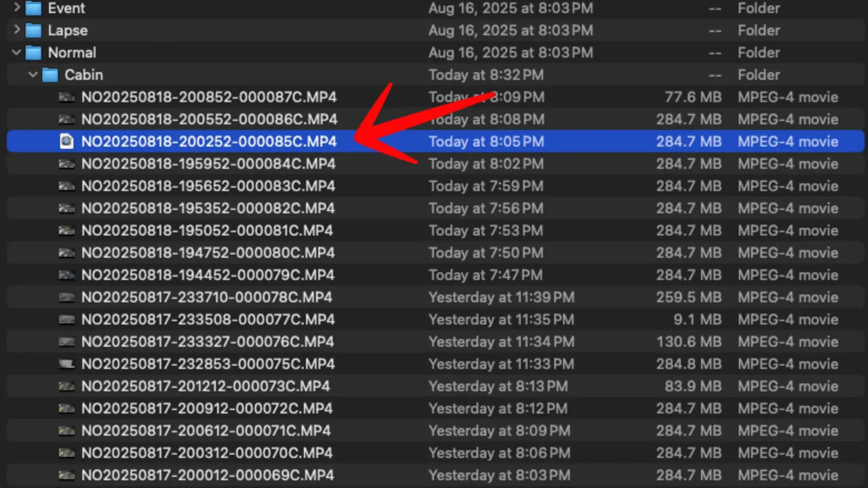Select the Normal folder name
The image size is (868, 488).
(x=72, y=53)
